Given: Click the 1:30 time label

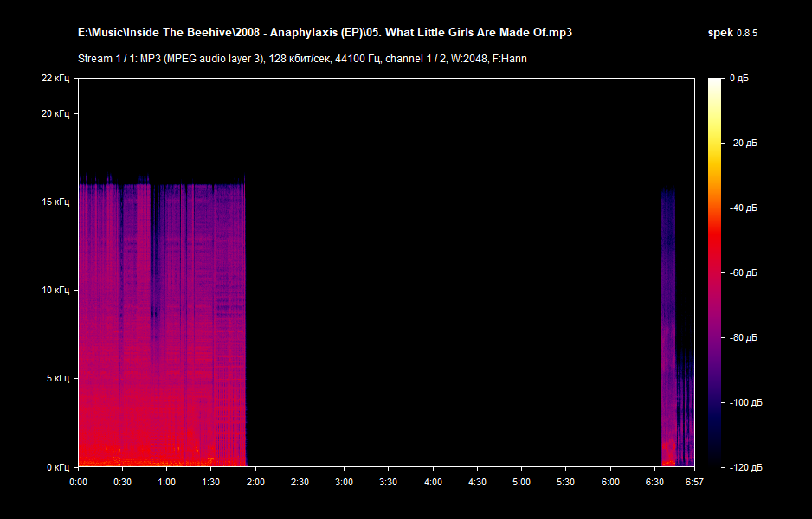Looking at the screenshot, I should click(x=210, y=483).
